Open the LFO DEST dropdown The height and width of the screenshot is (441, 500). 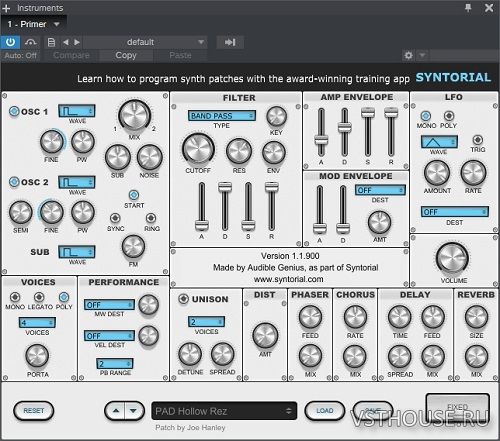[x=455, y=212]
